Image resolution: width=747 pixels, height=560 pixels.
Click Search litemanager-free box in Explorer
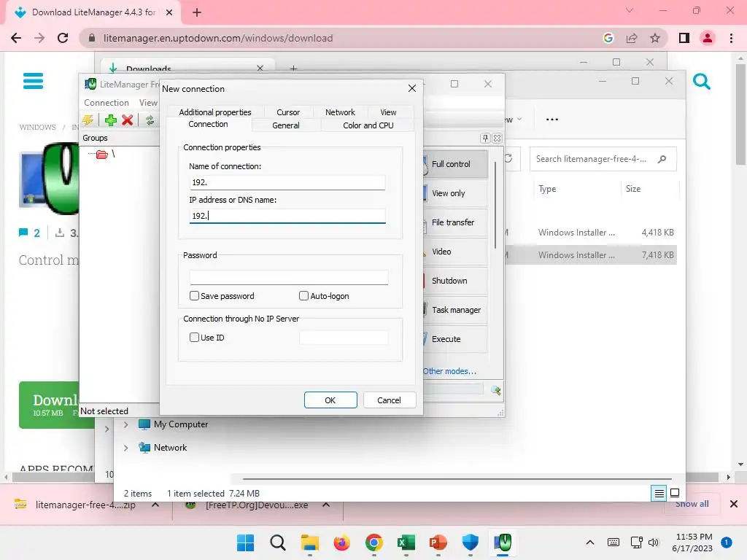click(x=603, y=159)
